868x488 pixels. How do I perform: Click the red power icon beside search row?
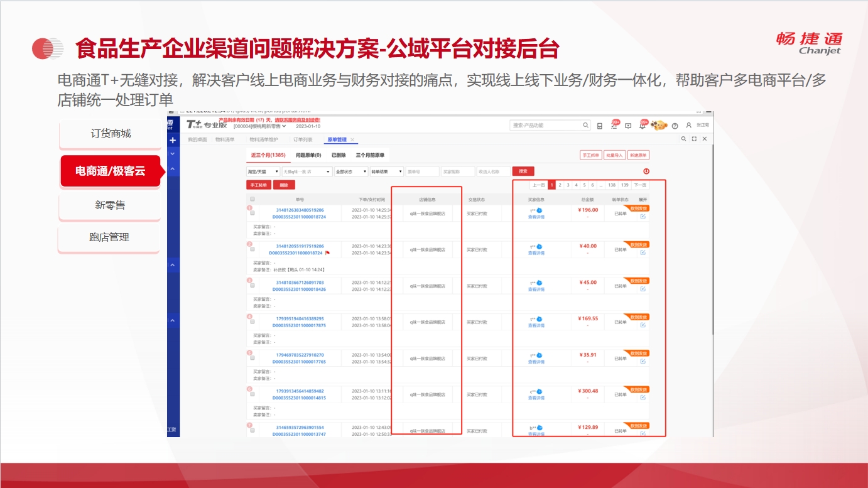point(646,171)
